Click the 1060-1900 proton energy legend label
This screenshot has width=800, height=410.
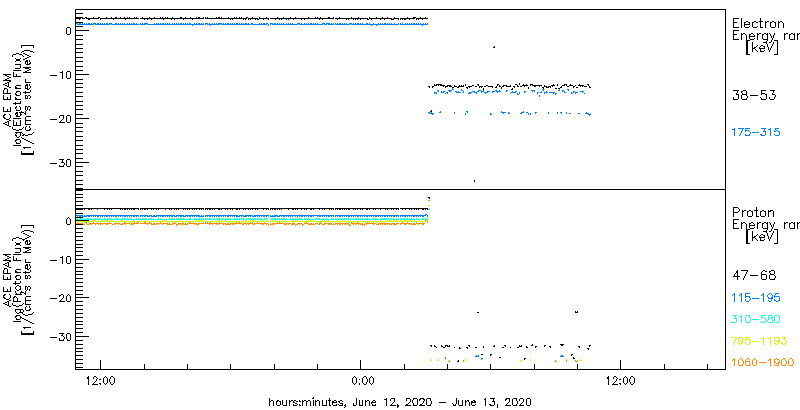tap(763, 363)
